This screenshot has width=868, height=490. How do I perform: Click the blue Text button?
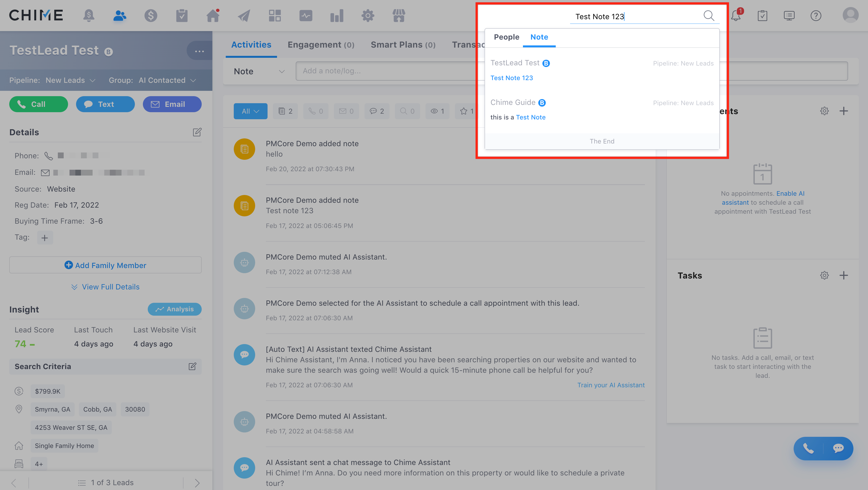click(105, 104)
